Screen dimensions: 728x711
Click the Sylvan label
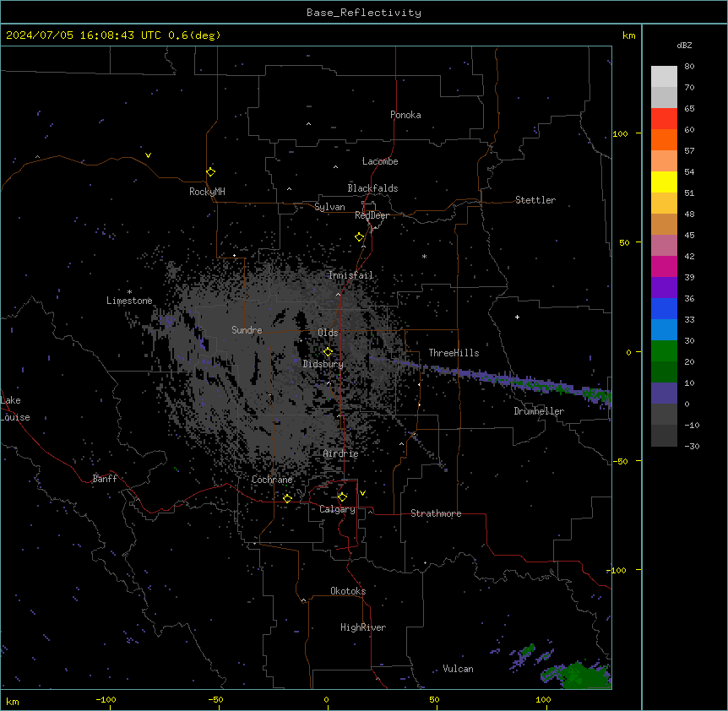[x=329, y=207]
